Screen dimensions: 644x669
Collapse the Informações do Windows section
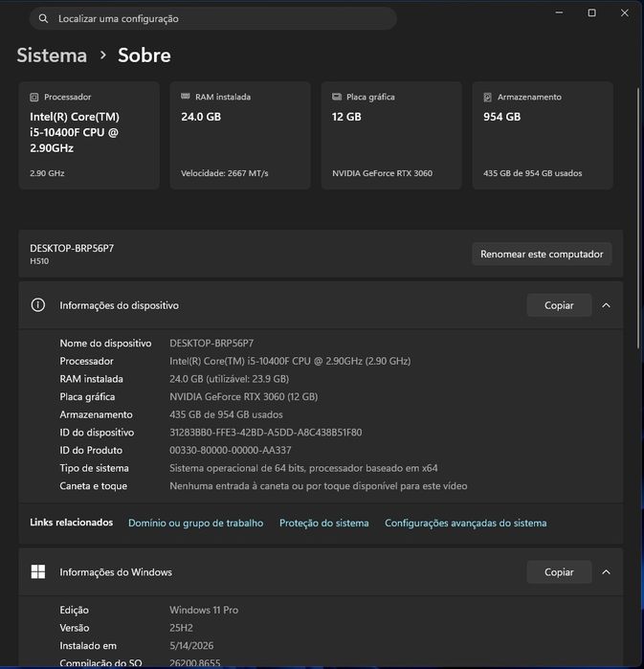pyautogui.click(x=606, y=571)
